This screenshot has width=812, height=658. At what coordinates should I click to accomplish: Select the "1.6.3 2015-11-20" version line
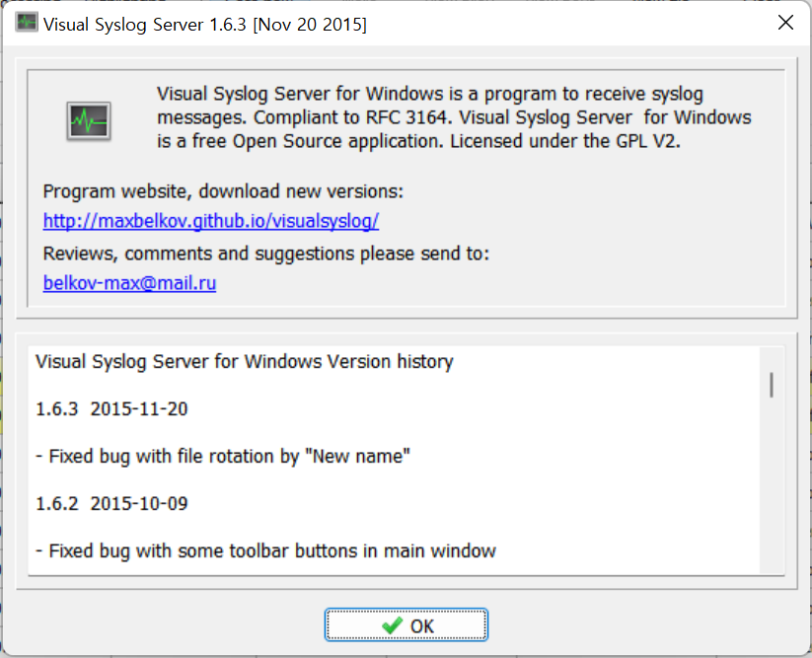(x=111, y=409)
